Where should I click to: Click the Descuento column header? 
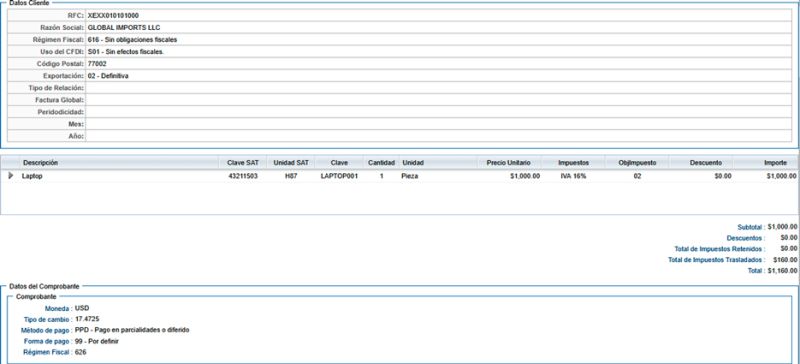[x=706, y=163]
